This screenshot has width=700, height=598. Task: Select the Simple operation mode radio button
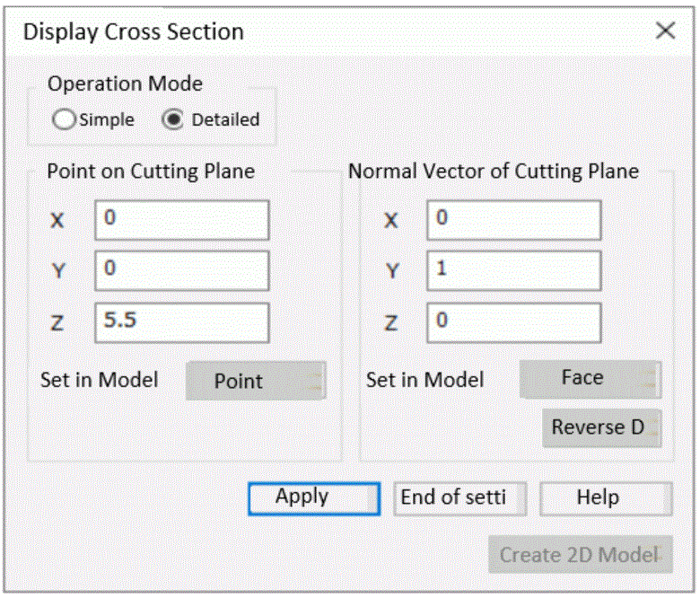64,119
